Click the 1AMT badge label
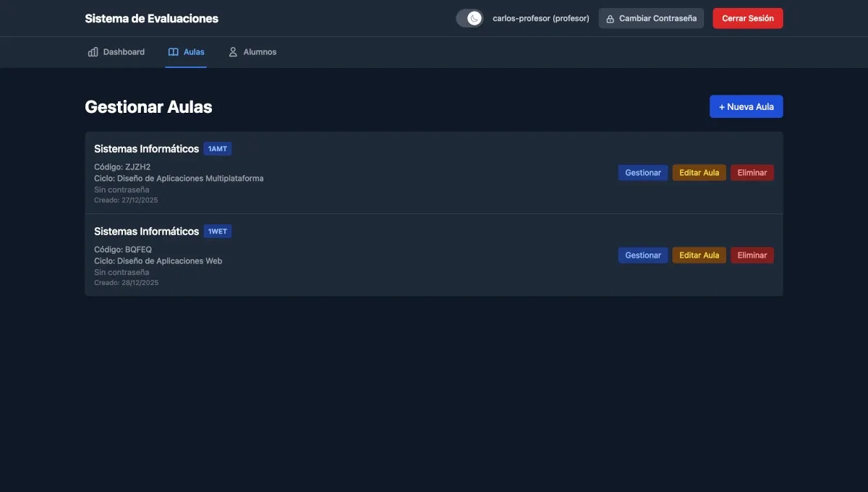Image resolution: width=868 pixels, height=492 pixels. [x=217, y=147]
